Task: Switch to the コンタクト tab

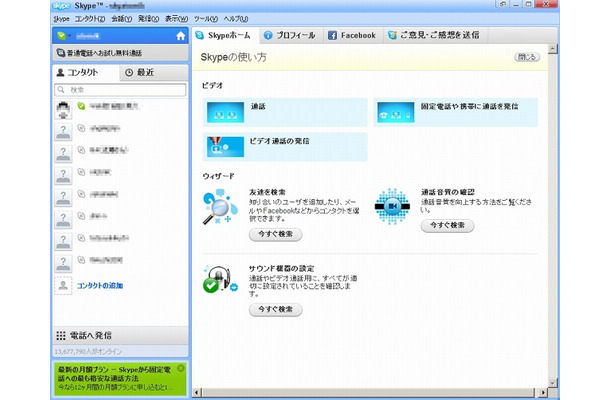Action: pos(86,72)
